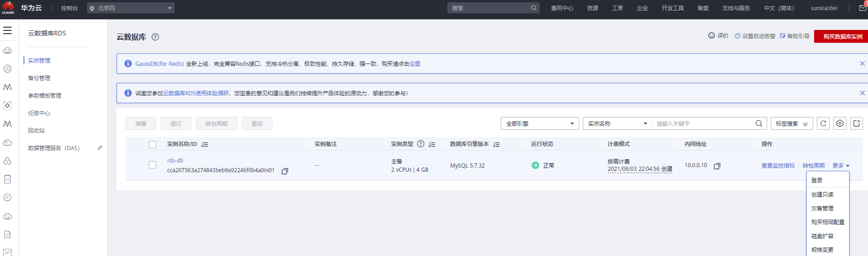The image size is (868, 256).
Task: Sort by 实例名称/ID column
Action: (205, 145)
